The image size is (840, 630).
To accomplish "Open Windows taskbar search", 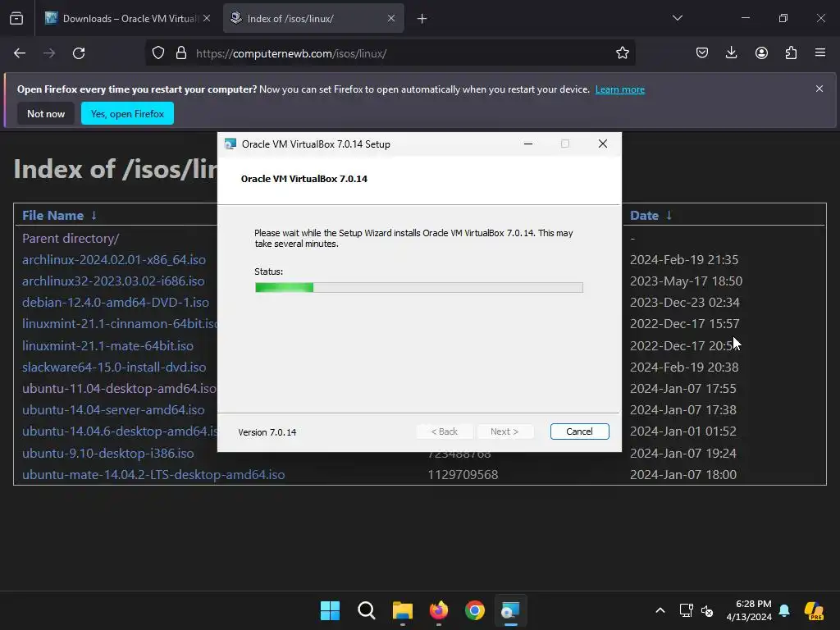I will tap(367, 610).
